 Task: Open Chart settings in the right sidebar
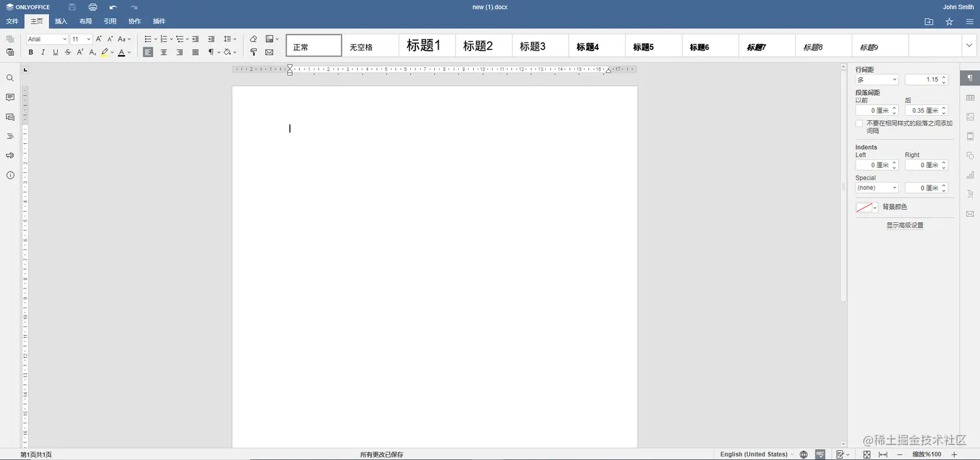970,175
